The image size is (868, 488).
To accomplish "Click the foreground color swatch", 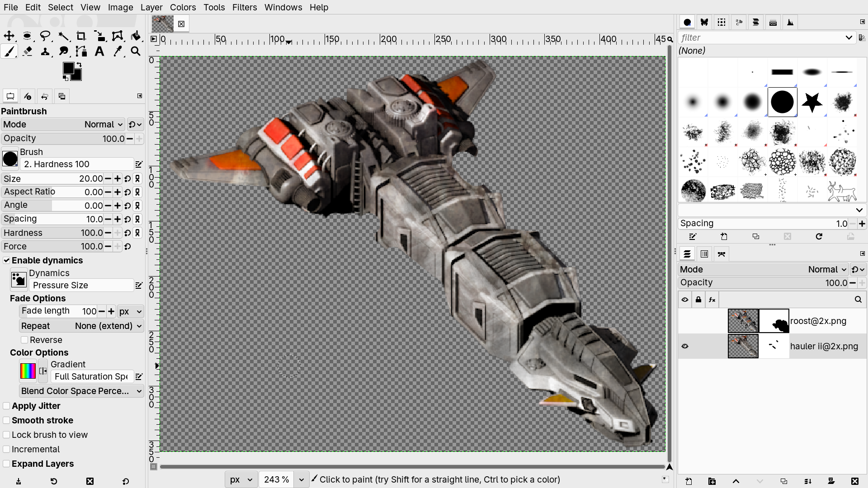I will [x=68, y=68].
